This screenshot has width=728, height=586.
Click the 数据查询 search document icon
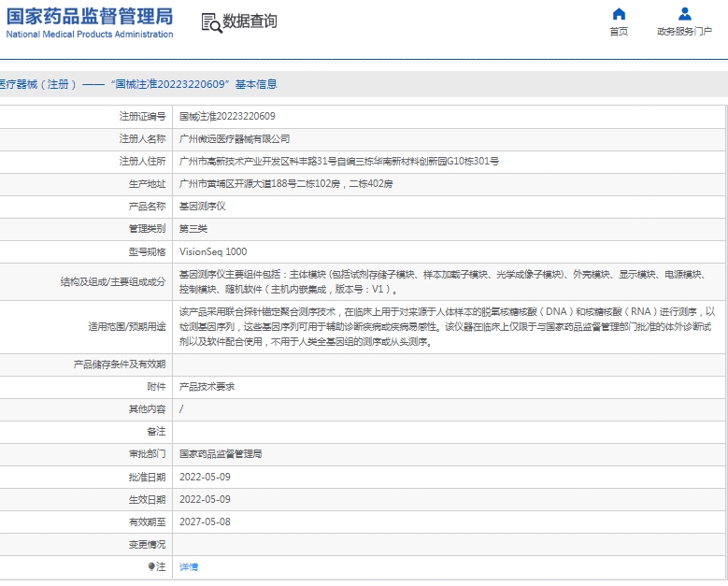(211, 22)
